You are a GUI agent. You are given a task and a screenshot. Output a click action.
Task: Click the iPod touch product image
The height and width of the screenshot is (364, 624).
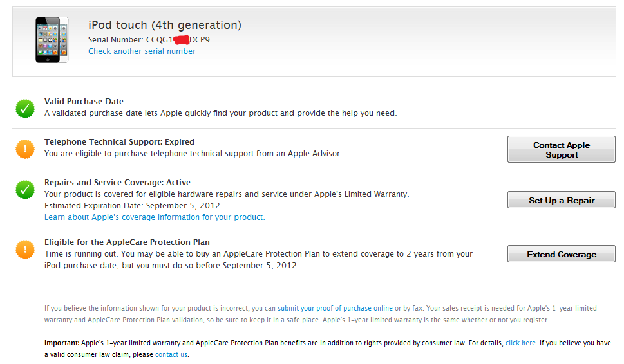(52, 40)
